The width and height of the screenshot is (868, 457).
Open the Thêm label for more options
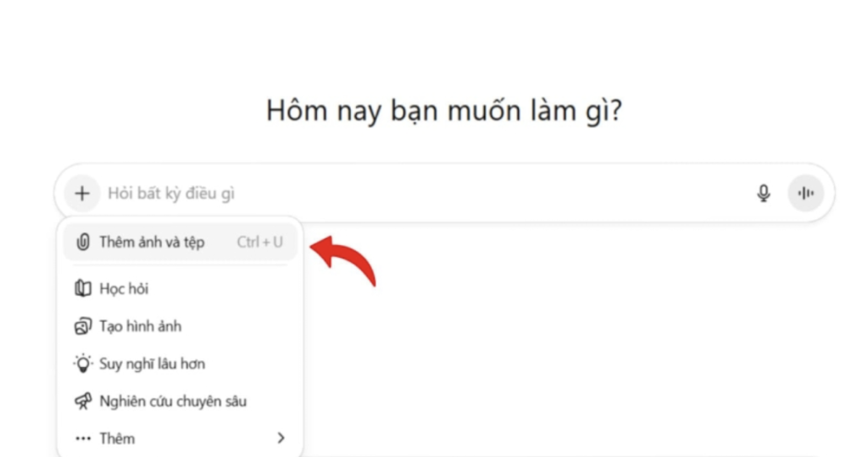click(x=117, y=438)
